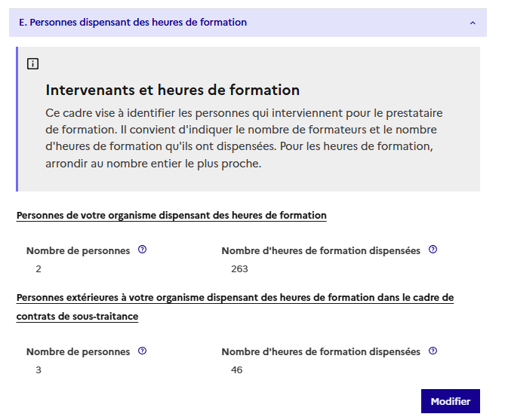
Task: Click underlined 'Personnes extérieures à votre organisme' heading
Action: [x=235, y=298]
